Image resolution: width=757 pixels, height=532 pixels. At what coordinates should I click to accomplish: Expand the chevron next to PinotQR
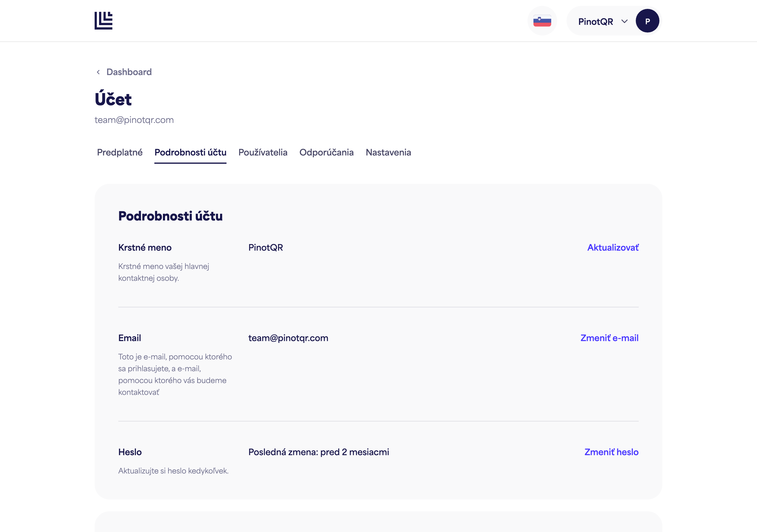pyautogui.click(x=624, y=21)
